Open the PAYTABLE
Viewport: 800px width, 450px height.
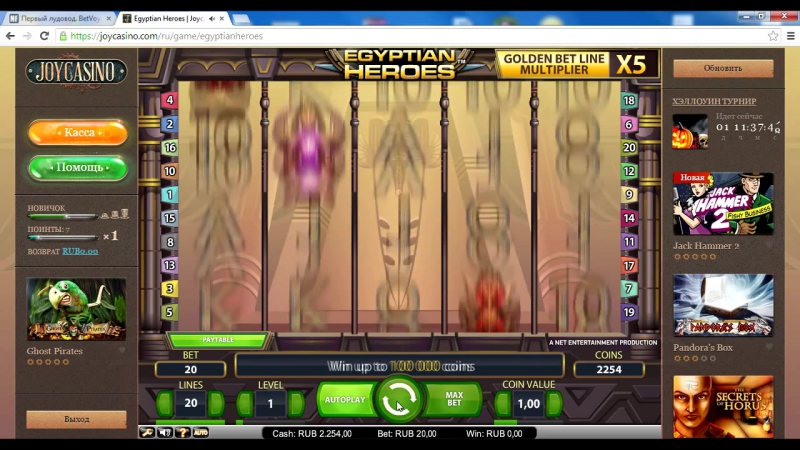tap(218, 340)
